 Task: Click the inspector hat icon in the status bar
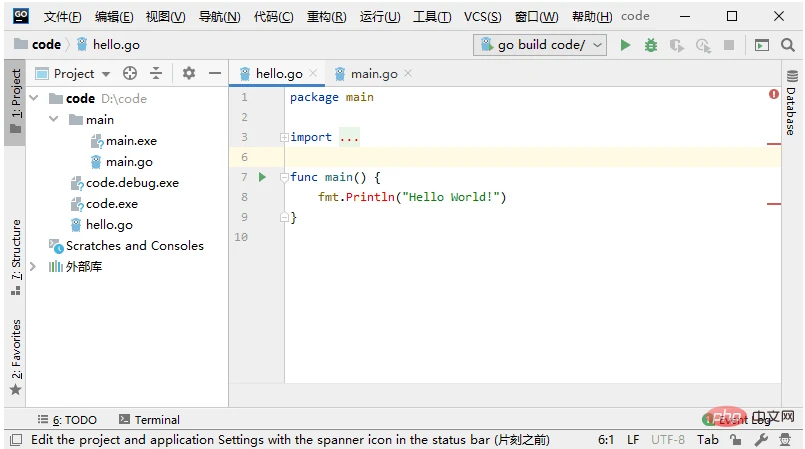pos(785,440)
